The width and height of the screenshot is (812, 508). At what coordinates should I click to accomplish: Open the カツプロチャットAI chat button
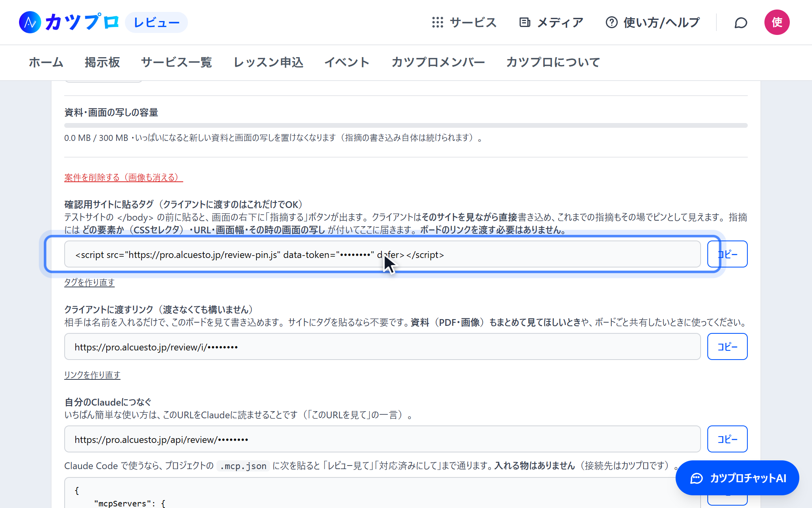[x=737, y=478]
